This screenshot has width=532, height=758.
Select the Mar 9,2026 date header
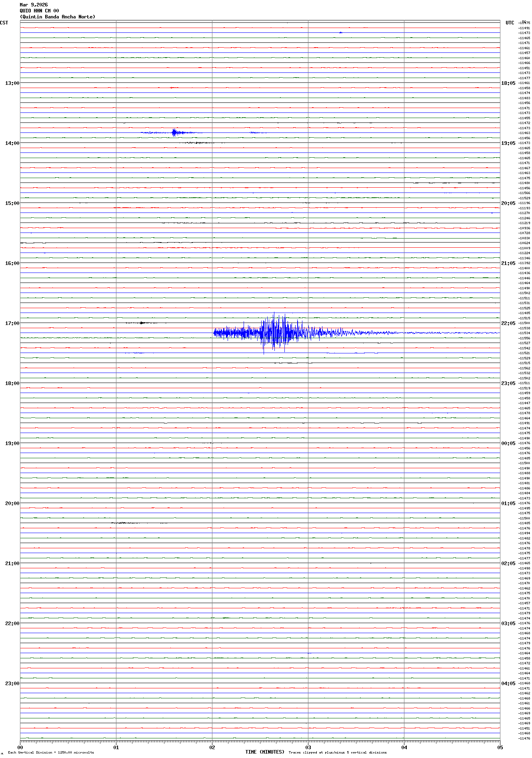click(x=34, y=5)
